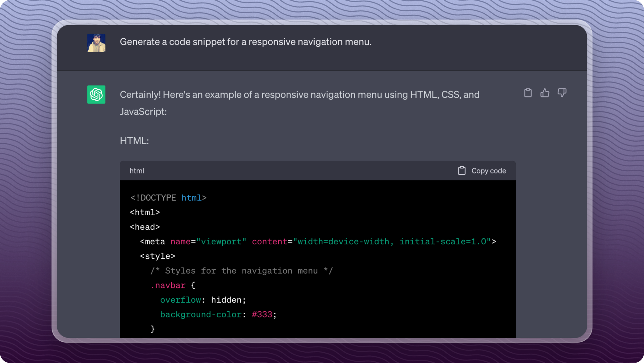This screenshot has width=644, height=363.
Task: Click the .navbar class name in the code
Action: pos(169,285)
